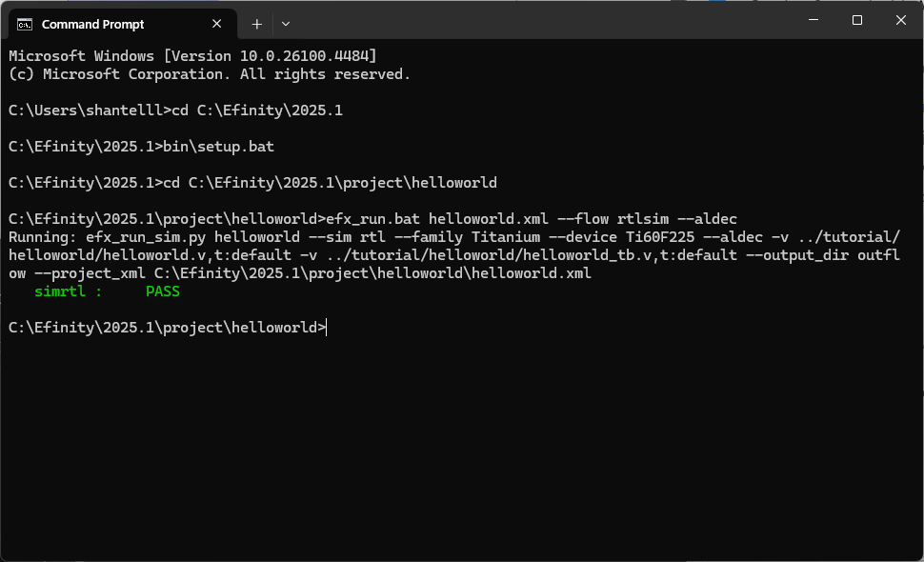Screen dimensions: 924x562
Task: Minimize the terminal window
Action: tap(814, 20)
